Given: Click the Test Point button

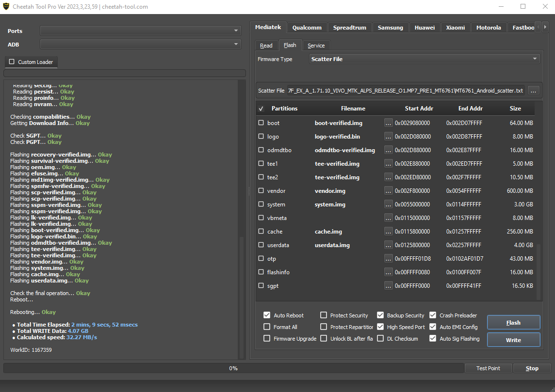Looking at the screenshot, I should [x=488, y=368].
